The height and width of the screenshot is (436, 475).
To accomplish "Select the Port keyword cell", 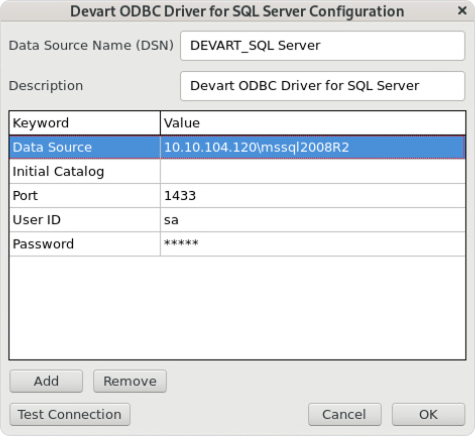I will [x=85, y=196].
